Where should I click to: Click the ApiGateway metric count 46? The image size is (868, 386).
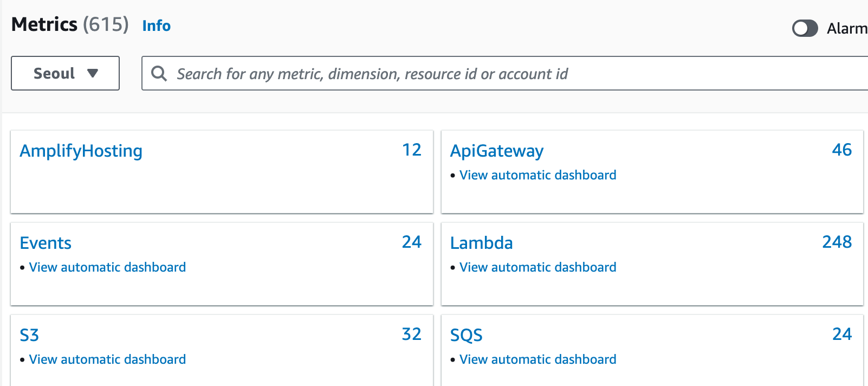[x=841, y=150]
